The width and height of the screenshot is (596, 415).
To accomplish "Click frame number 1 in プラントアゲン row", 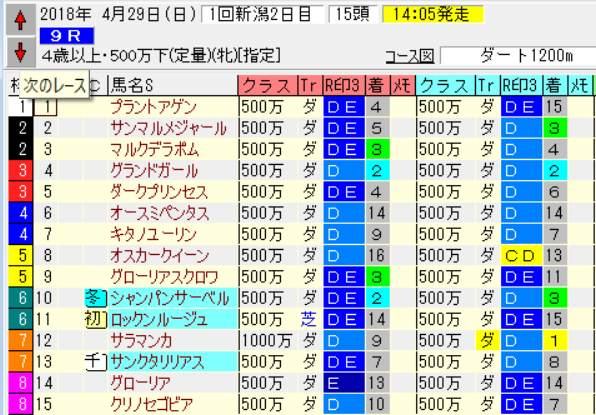I will coord(21,108).
